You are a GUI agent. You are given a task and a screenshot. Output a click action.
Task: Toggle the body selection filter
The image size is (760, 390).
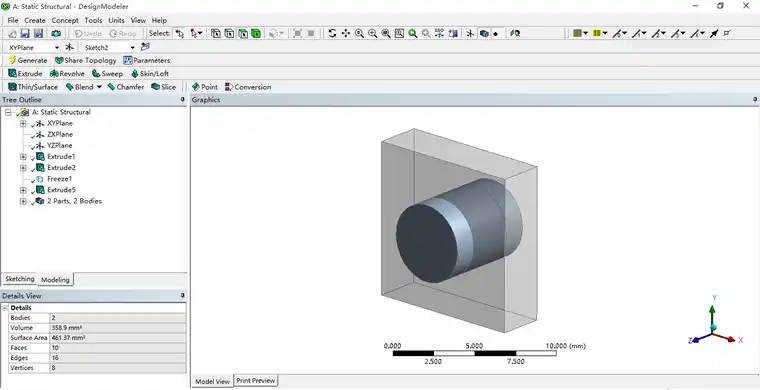(256, 33)
